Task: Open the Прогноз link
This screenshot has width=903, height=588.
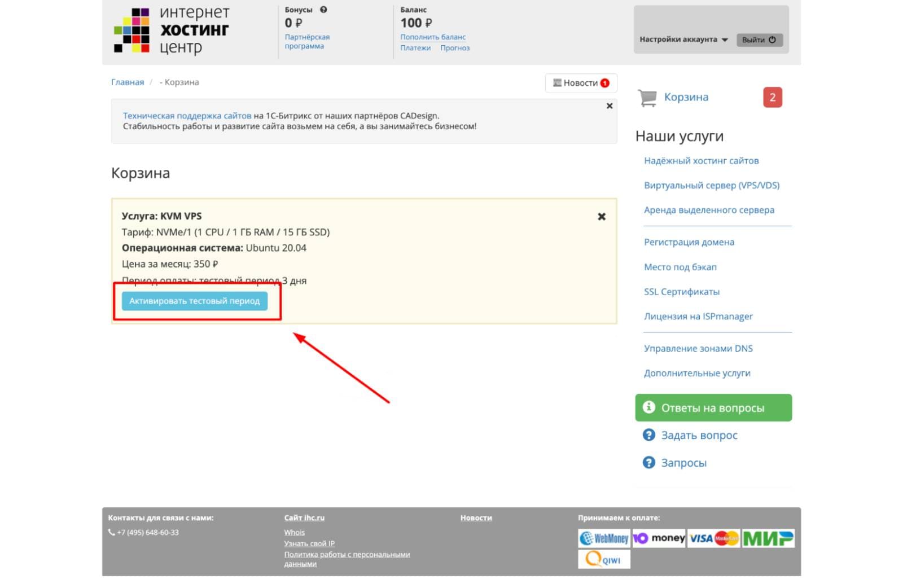Action: 455,48
